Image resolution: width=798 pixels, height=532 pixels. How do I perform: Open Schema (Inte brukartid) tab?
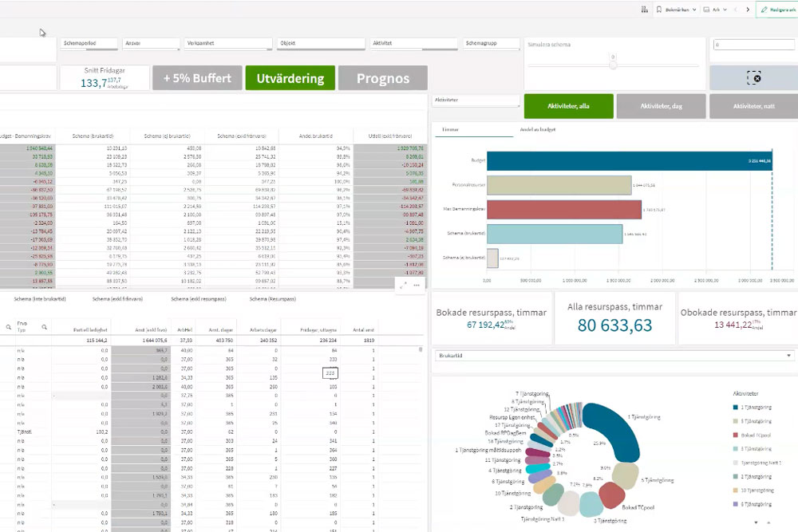(x=40, y=299)
